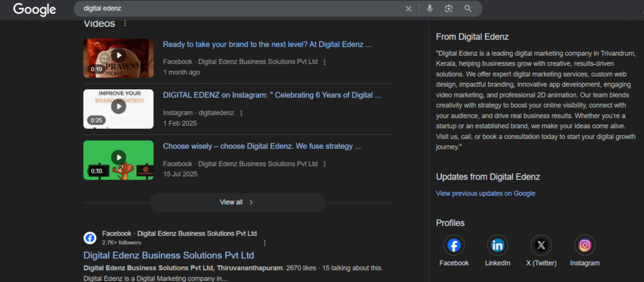
Task: Click the Videos section heading
Action: tap(99, 23)
